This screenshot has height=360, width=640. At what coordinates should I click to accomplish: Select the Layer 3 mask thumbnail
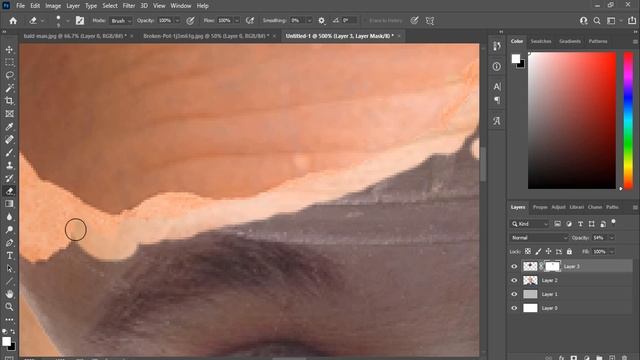[x=552, y=267]
